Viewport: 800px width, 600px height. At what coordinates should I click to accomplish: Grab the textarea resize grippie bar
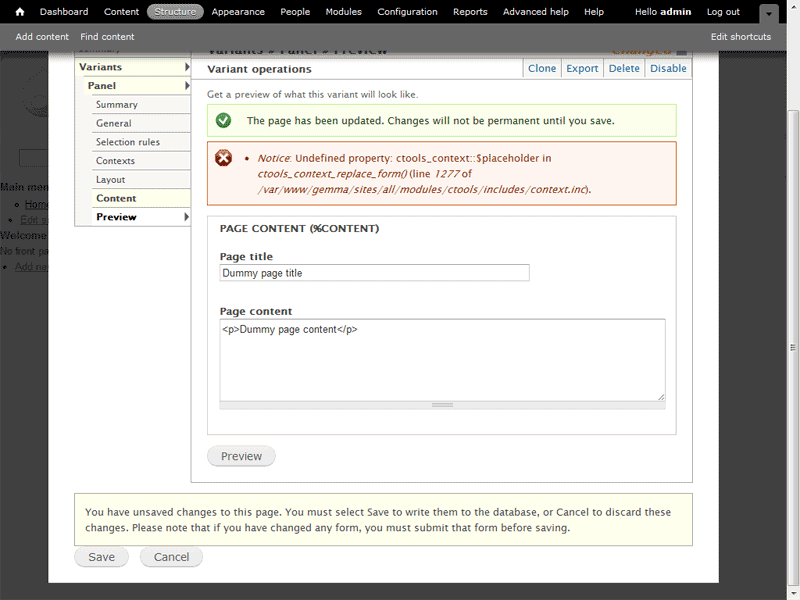(x=442, y=405)
